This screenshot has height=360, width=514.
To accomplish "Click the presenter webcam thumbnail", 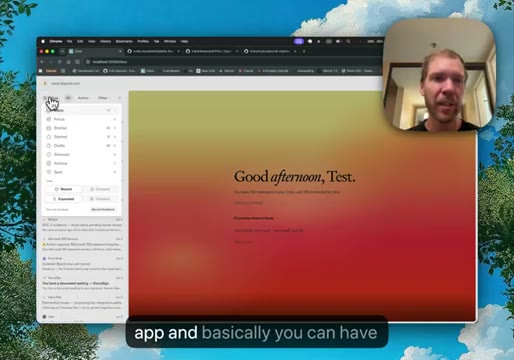I will (439, 74).
